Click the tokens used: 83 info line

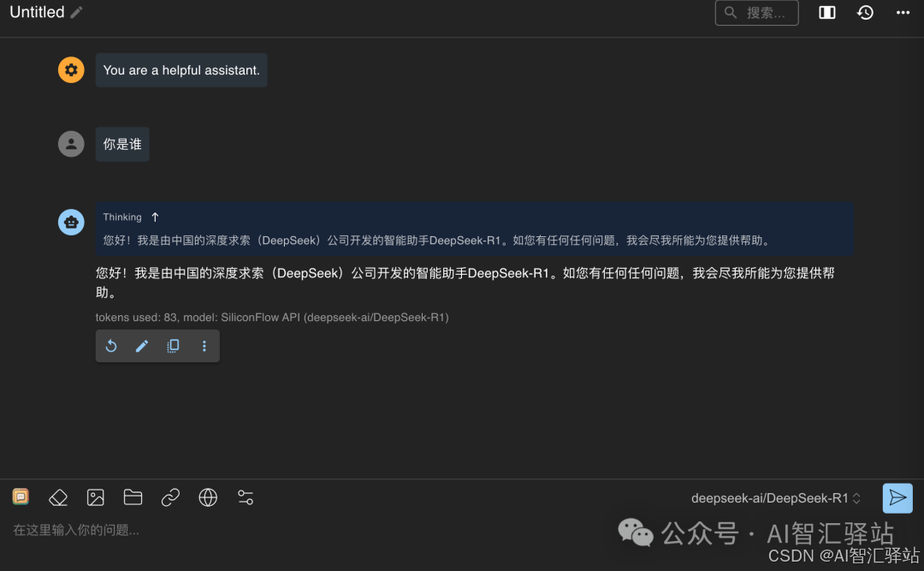point(272,318)
